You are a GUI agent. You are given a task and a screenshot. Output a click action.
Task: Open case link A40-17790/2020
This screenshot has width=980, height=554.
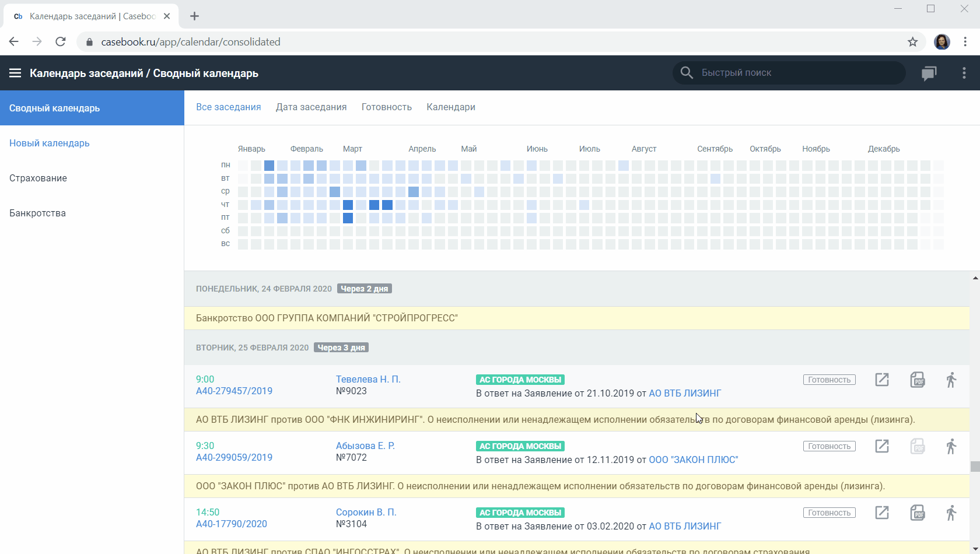(232, 524)
